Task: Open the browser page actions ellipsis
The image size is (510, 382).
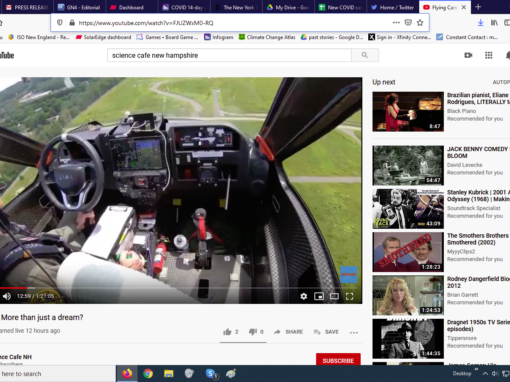Action: tap(396, 23)
